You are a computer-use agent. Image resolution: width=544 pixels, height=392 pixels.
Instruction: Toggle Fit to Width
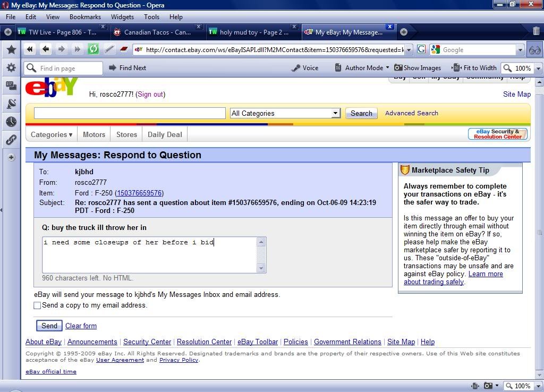tap(474, 68)
